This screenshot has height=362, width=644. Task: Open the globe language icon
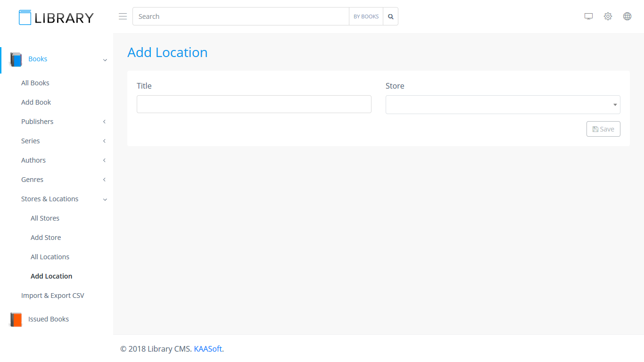click(627, 16)
